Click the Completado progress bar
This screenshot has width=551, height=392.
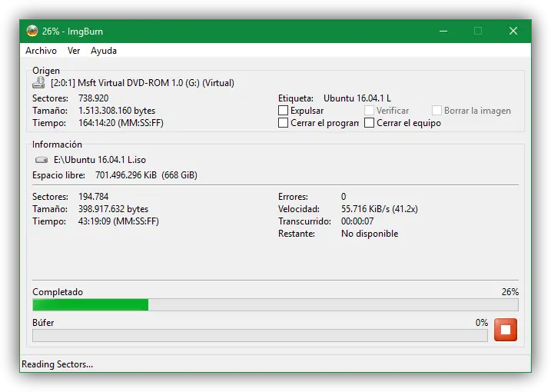pyautogui.click(x=275, y=305)
